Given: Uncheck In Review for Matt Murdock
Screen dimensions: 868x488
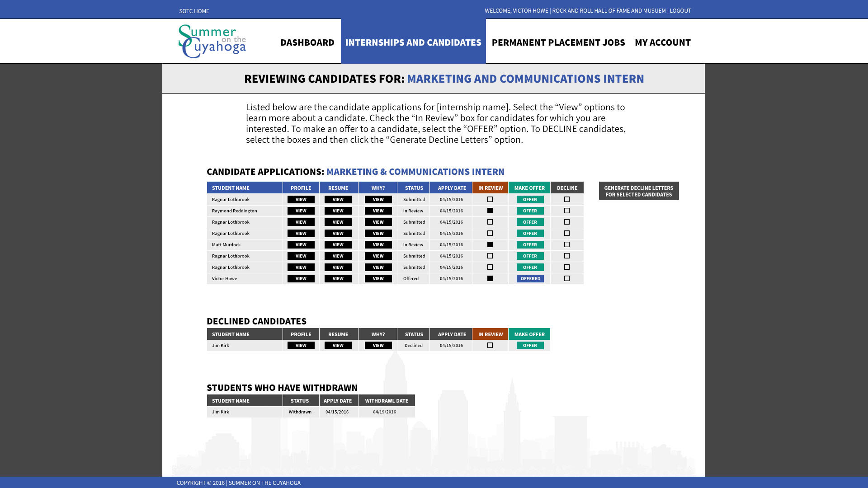Looking at the screenshot, I should [x=490, y=244].
